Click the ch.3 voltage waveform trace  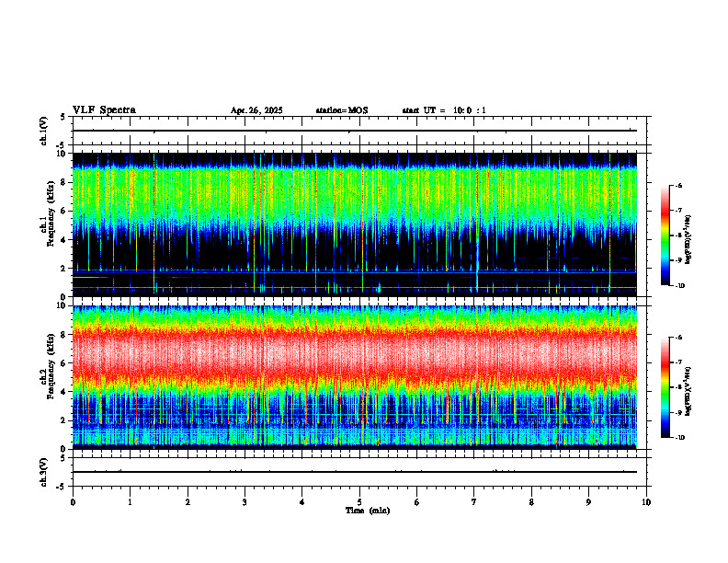pos(354,472)
